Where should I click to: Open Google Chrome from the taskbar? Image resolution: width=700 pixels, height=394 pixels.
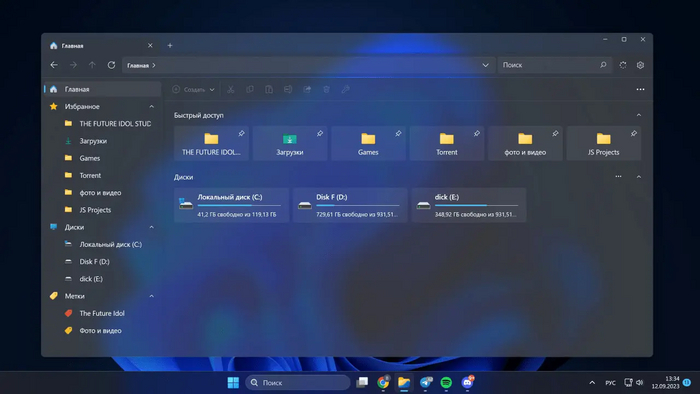pyautogui.click(x=383, y=382)
